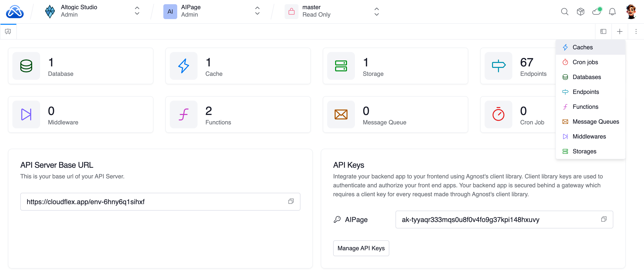Copy the AIPage API key
644x278 pixels.
click(x=603, y=220)
